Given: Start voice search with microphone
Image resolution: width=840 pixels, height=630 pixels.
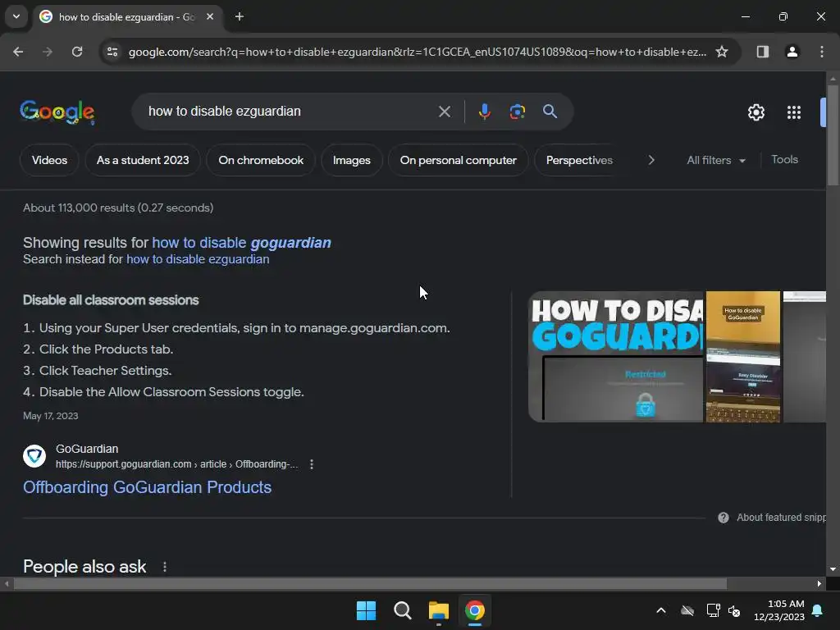Looking at the screenshot, I should tap(484, 112).
